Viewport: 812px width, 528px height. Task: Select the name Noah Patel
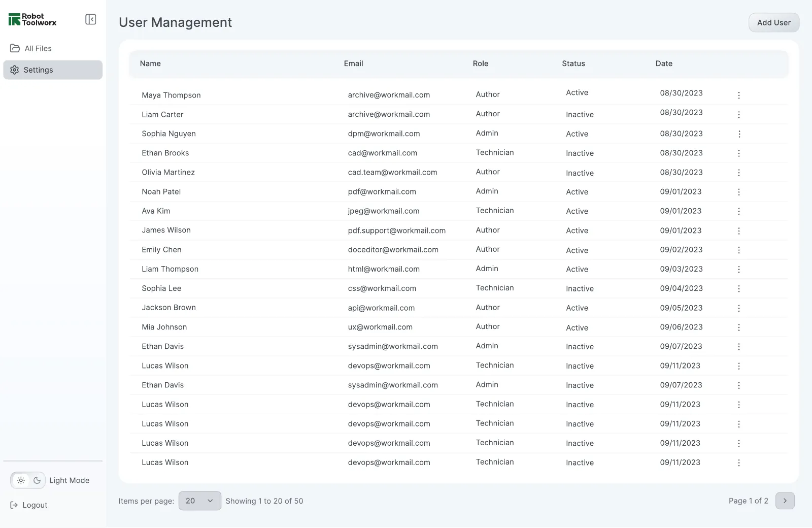coord(161,191)
